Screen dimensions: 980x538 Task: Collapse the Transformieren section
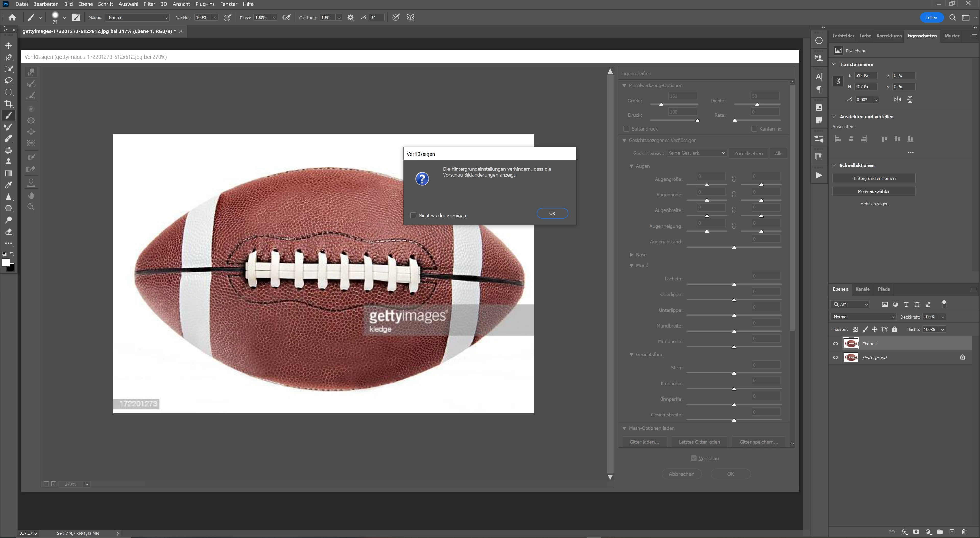(834, 64)
